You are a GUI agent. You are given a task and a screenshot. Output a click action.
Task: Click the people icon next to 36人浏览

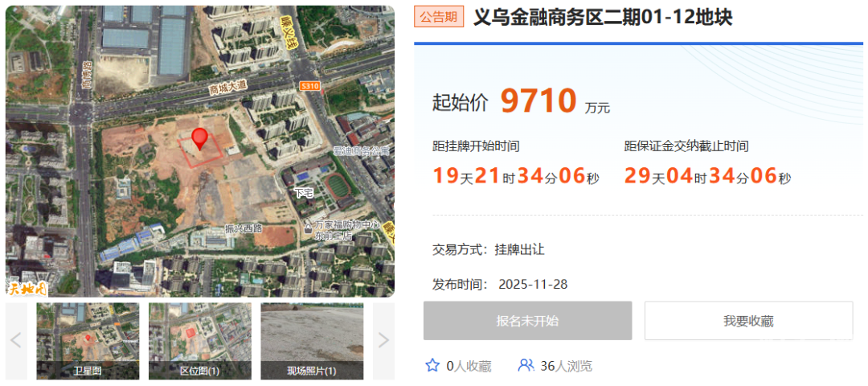(x=526, y=366)
